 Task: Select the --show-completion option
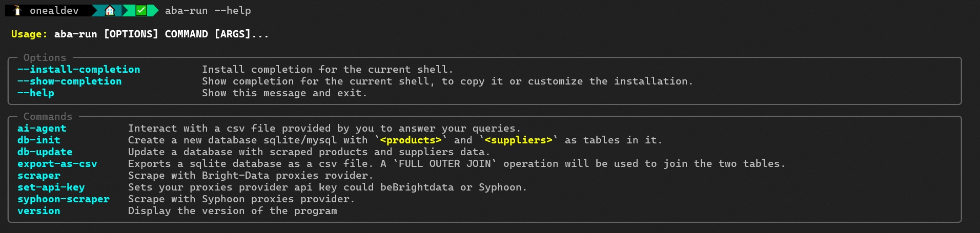[x=69, y=81]
